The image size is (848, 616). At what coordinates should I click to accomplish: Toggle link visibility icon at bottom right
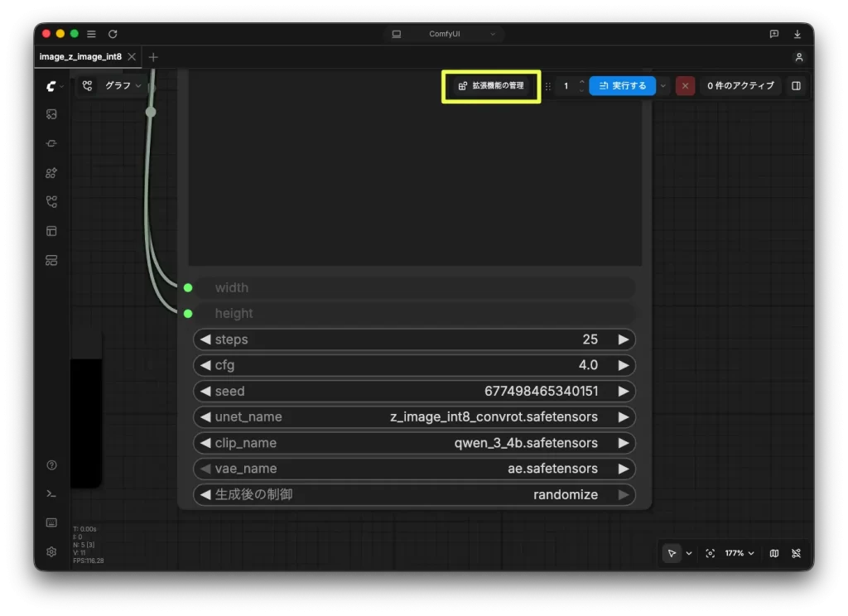pos(796,553)
